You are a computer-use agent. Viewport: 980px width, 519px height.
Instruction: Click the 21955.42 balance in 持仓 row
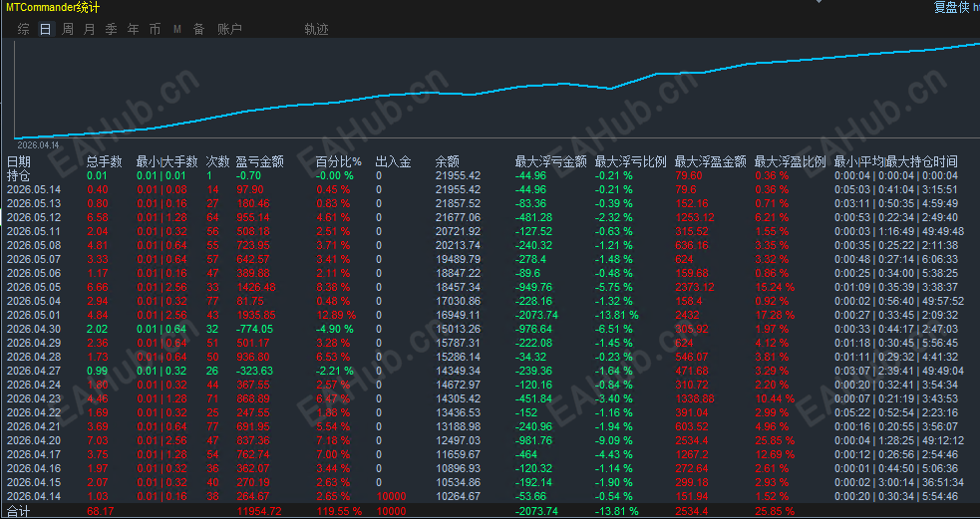458,175
